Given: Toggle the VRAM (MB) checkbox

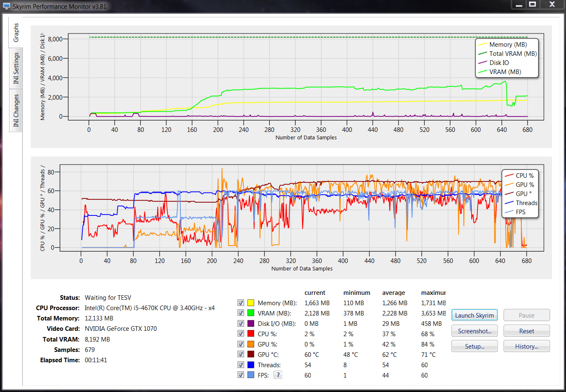Looking at the screenshot, I should pyautogui.click(x=241, y=313).
